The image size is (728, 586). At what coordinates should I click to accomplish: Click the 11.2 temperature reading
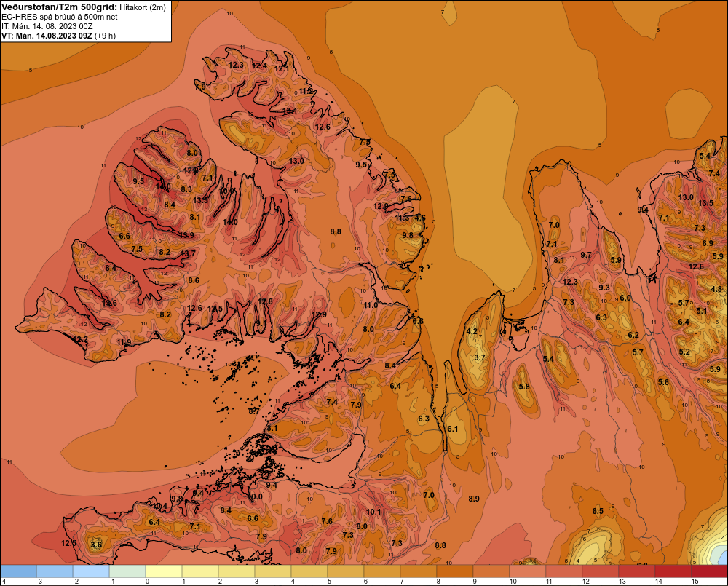306,91
